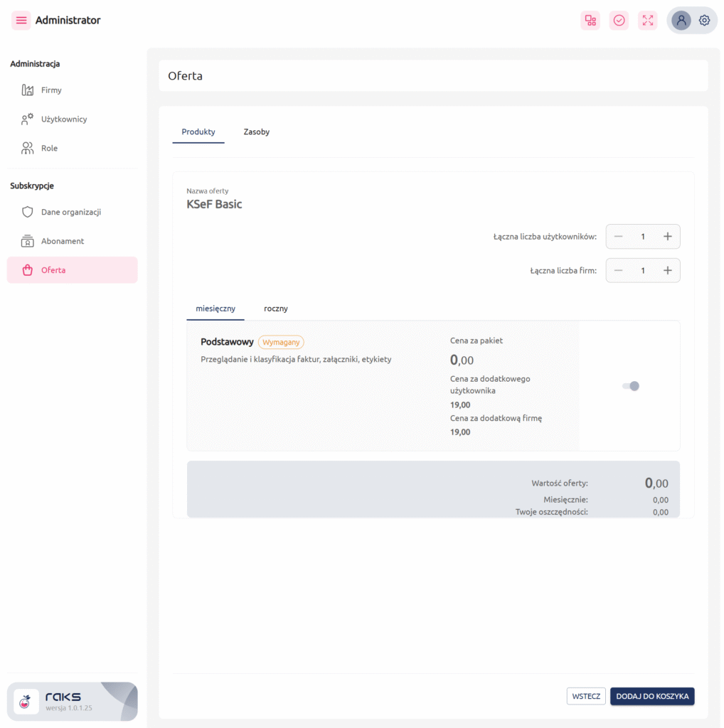The width and height of the screenshot is (724, 728).
Task: Toggle the Podstawowy package switch
Action: [x=630, y=386]
